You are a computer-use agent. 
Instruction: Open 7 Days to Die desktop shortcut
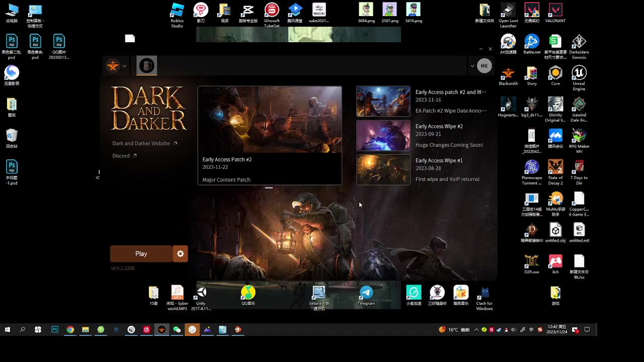tap(579, 172)
